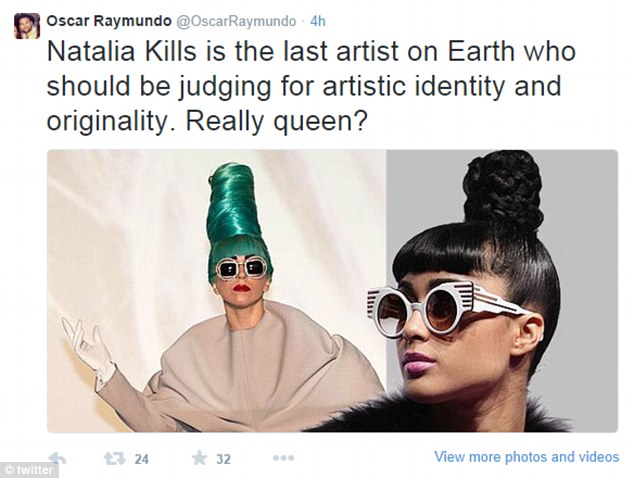
Task: Click the twitter copyright watermark
Action: click(x=30, y=470)
